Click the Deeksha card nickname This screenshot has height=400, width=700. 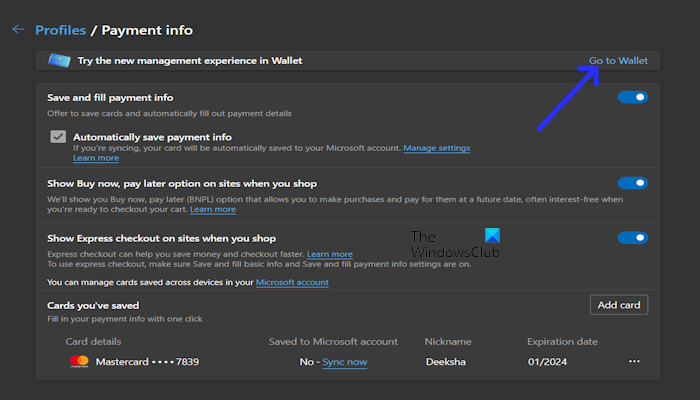(446, 362)
